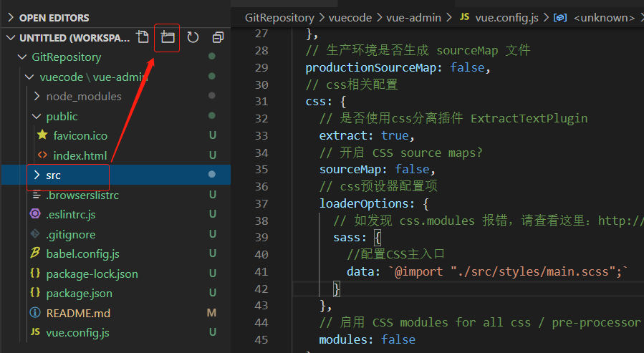Click the http link on line 38
The height and width of the screenshot is (353, 644).
pyautogui.click(x=620, y=221)
